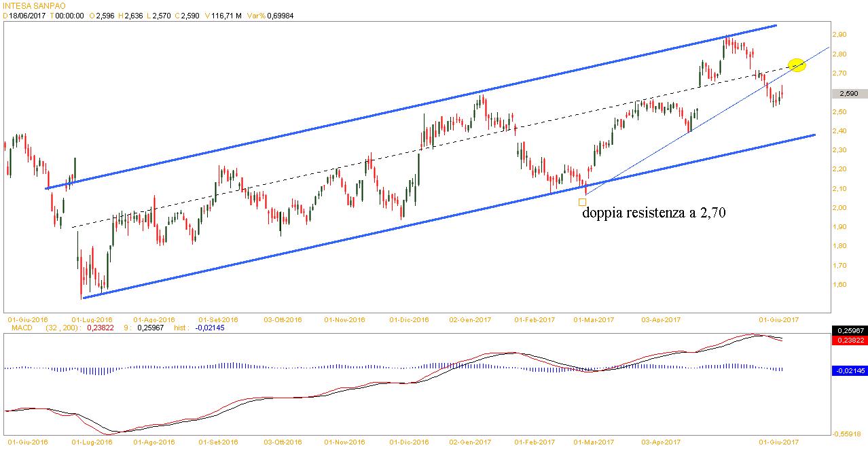The width and height of the screenshot is (868, 454).
Task: Click 02-Gen-2017 on the price chart time axis
Action: [x=471, y=319]
